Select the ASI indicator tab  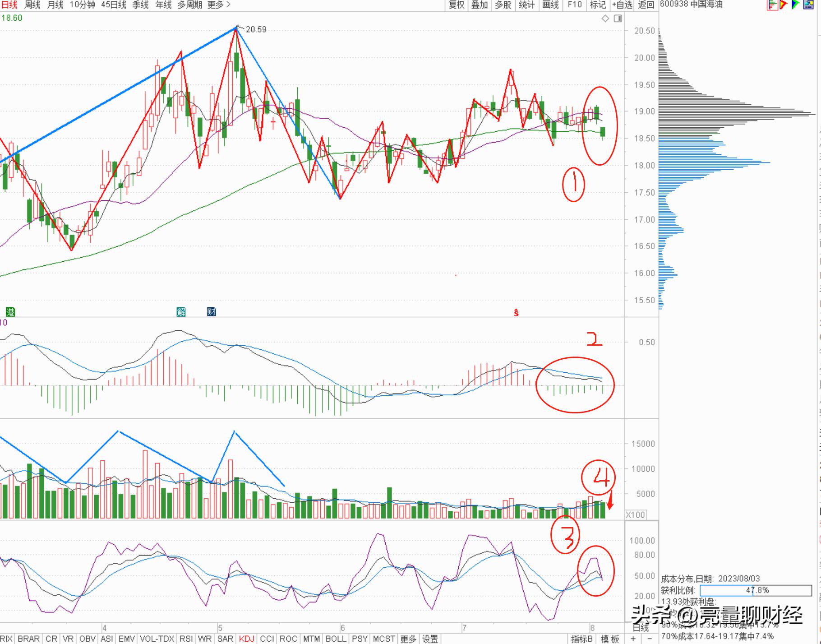pos(107,639)
